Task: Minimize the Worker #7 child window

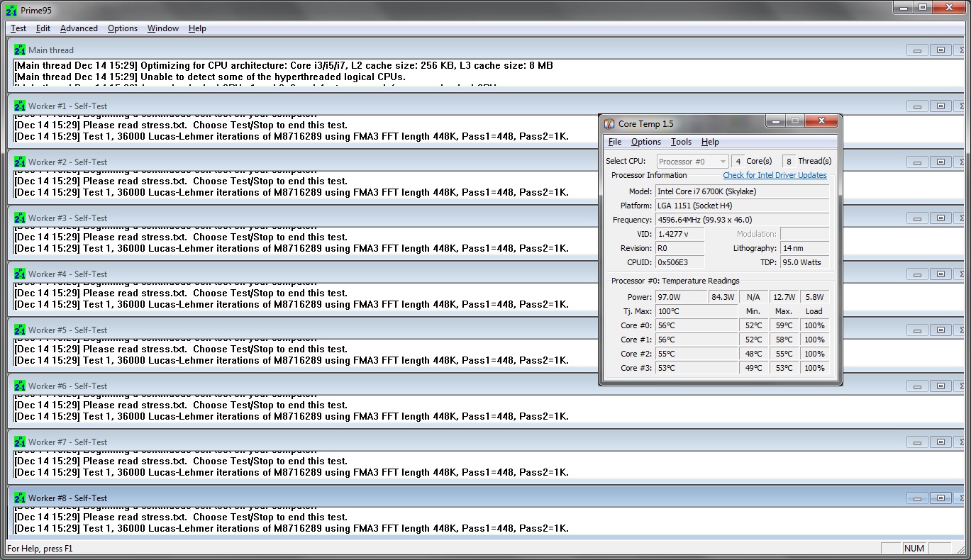Action: coord(917,442)
